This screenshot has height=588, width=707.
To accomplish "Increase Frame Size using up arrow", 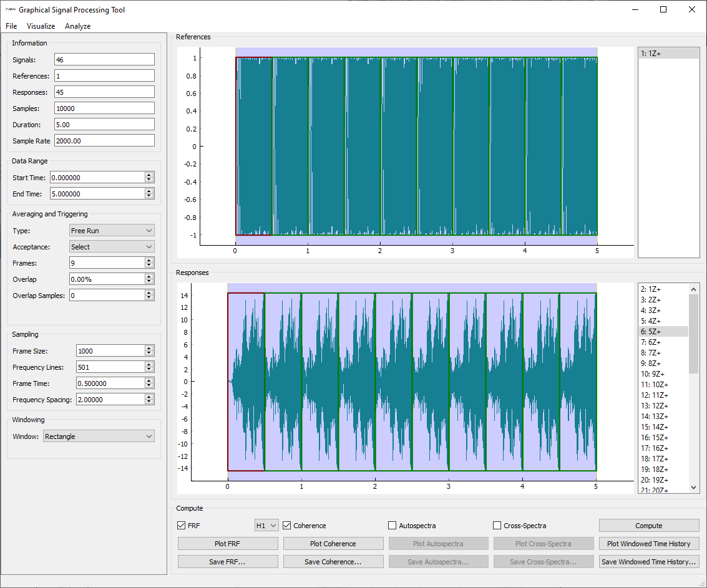I will [149, 349].
